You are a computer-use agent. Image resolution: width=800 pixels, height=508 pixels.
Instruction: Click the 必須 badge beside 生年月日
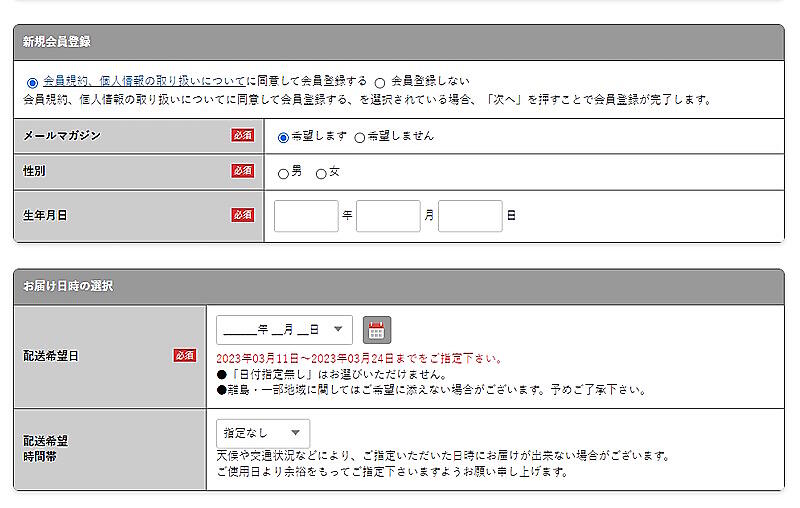click(x=243, y=215)
